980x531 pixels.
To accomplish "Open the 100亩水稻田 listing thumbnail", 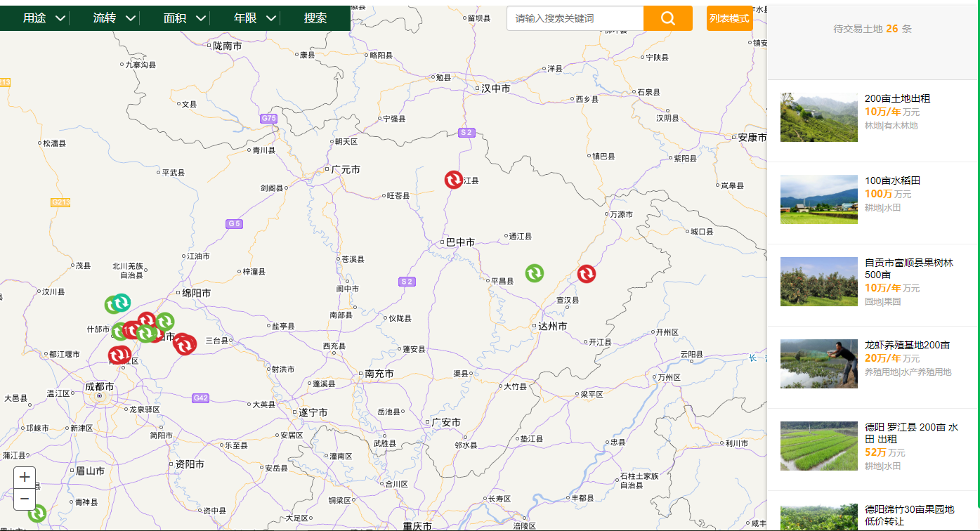I will click(x=818, y=199).
